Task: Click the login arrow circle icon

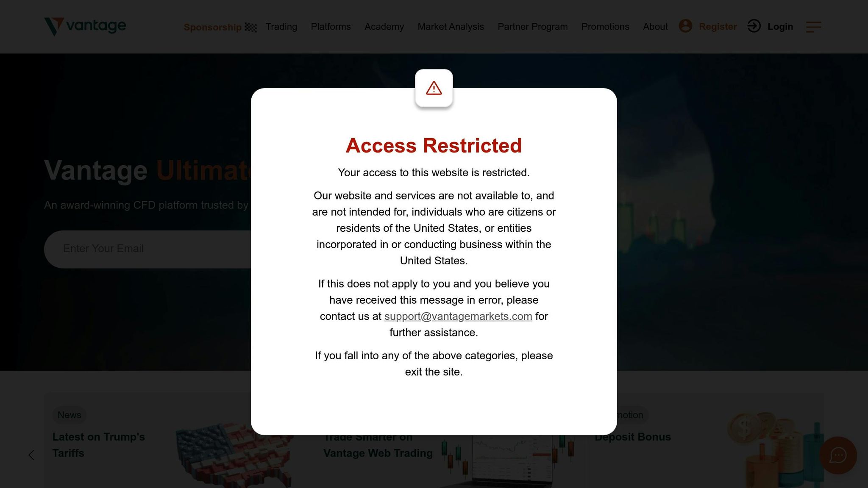Action: point(754,26)
